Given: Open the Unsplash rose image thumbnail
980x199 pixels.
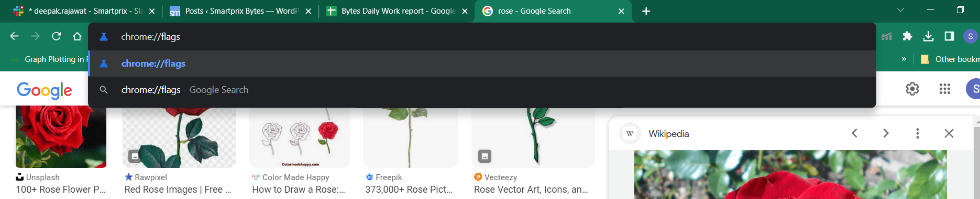Looking at the screenshot, I should [61, 137].
